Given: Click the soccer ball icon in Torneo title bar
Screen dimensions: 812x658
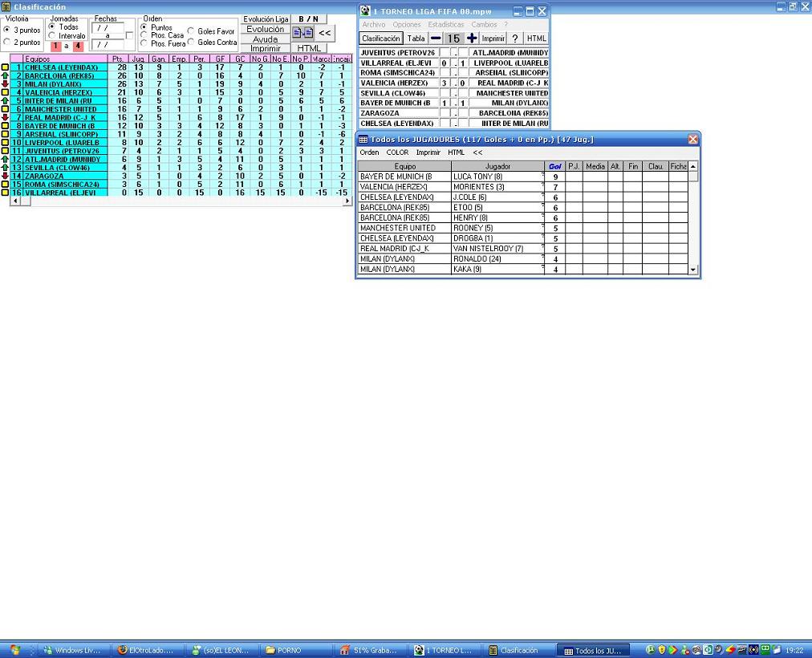Looking at the screenshot, I should point(365,11).
